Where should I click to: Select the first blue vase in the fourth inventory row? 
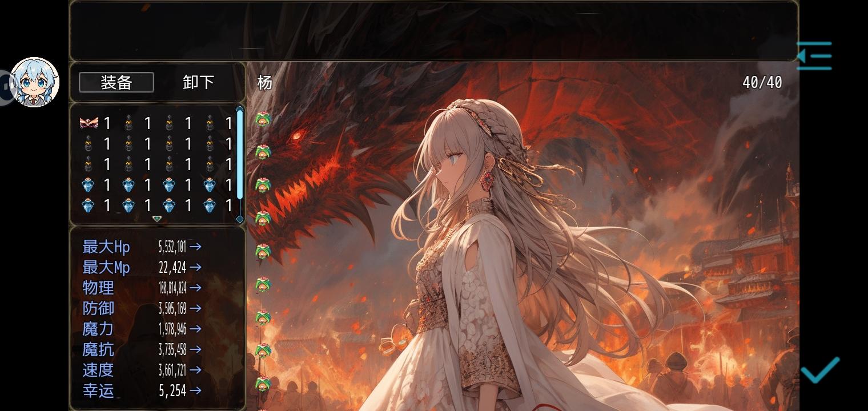88,184
